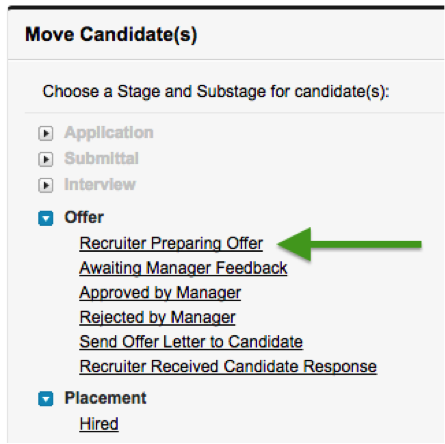Select the Application stage label
Image resolution: width=445 pixels, height=444 pixels.
(109, 133)
